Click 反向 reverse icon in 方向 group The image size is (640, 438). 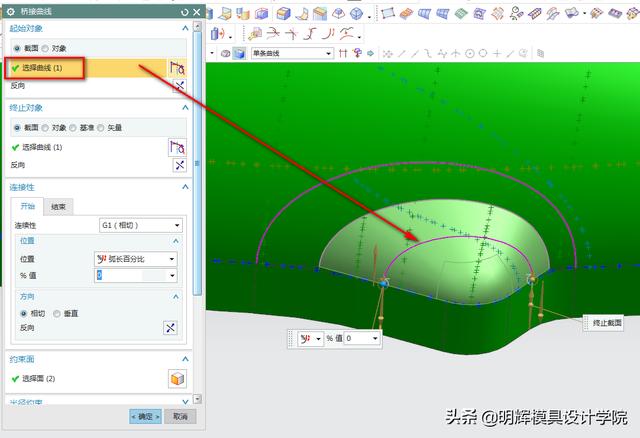(170, 327)
